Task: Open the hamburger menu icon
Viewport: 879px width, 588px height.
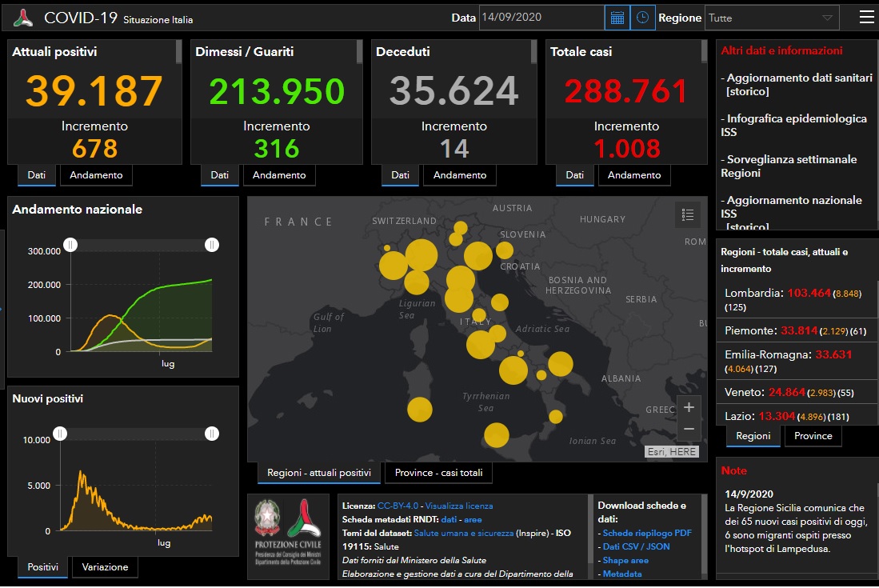Action: tap(866, 17)
